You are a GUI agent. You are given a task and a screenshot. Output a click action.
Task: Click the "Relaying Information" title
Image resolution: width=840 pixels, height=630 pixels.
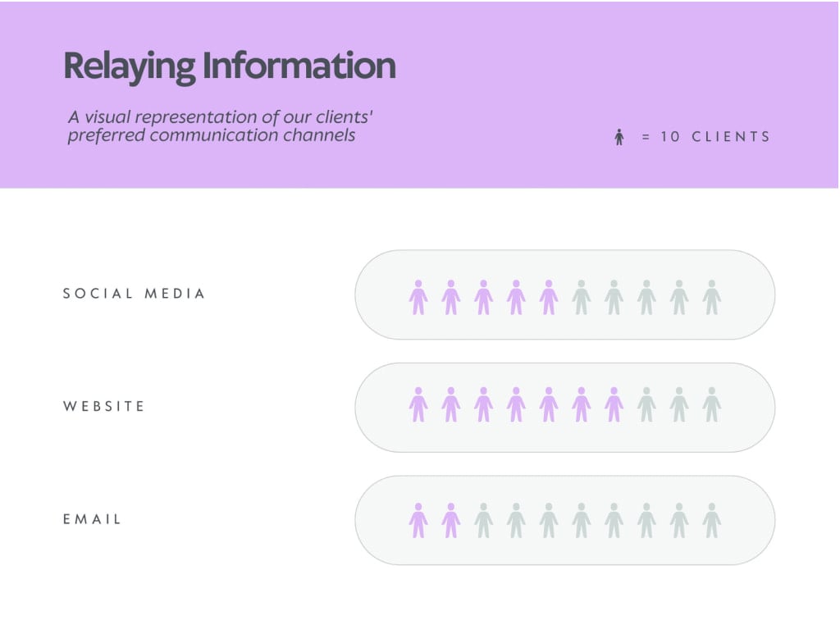click(230, 66)
